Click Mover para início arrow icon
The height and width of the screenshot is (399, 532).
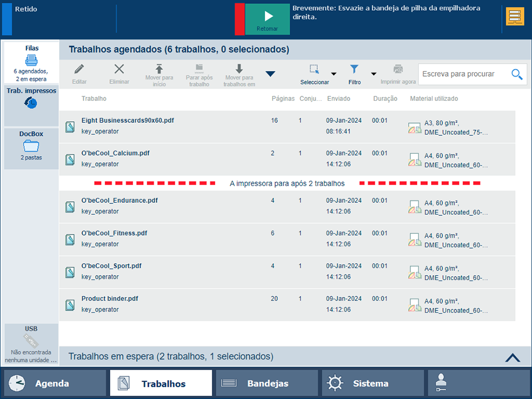click(159, 69)
